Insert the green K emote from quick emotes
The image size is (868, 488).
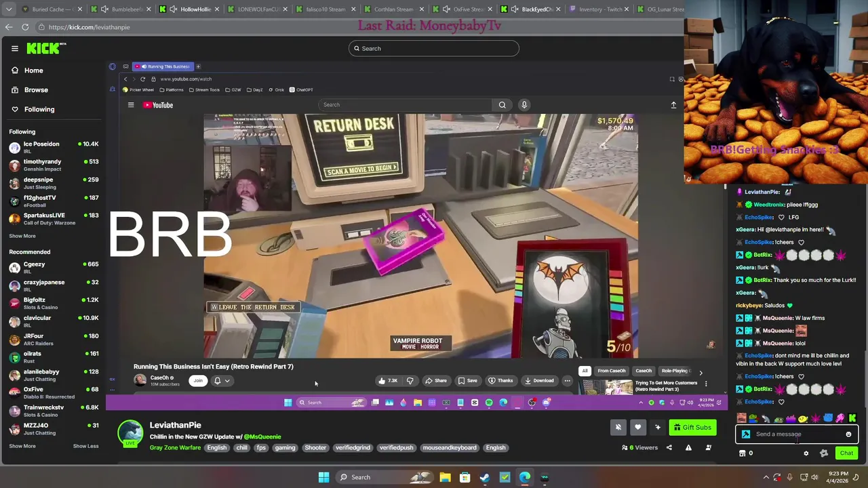click(x=852, y=418)
